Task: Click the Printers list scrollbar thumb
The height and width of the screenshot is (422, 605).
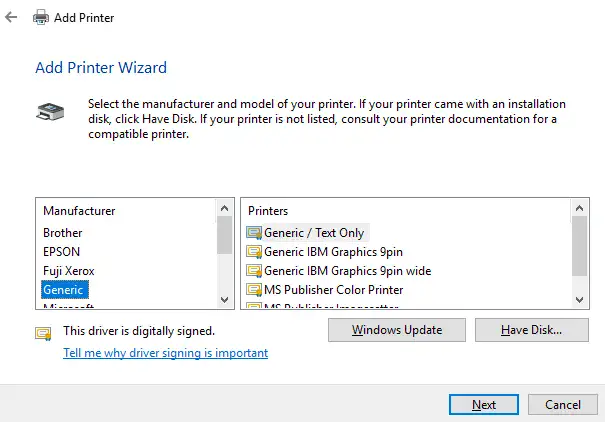Action: pos(579,246)
